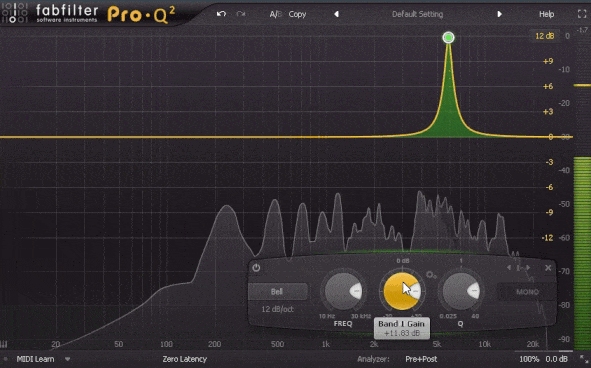
Task: Click the Redo arrow icon
Action: [x=241, y=14]
